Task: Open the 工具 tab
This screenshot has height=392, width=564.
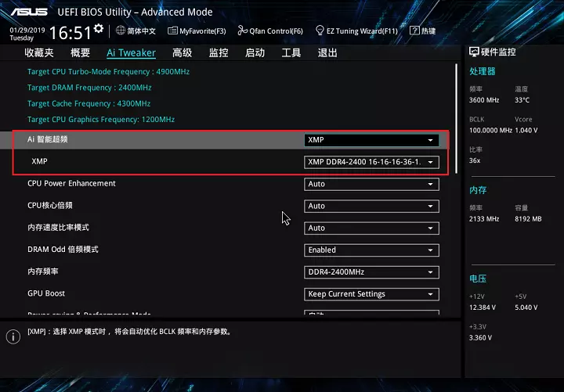Action: [291, 53]
